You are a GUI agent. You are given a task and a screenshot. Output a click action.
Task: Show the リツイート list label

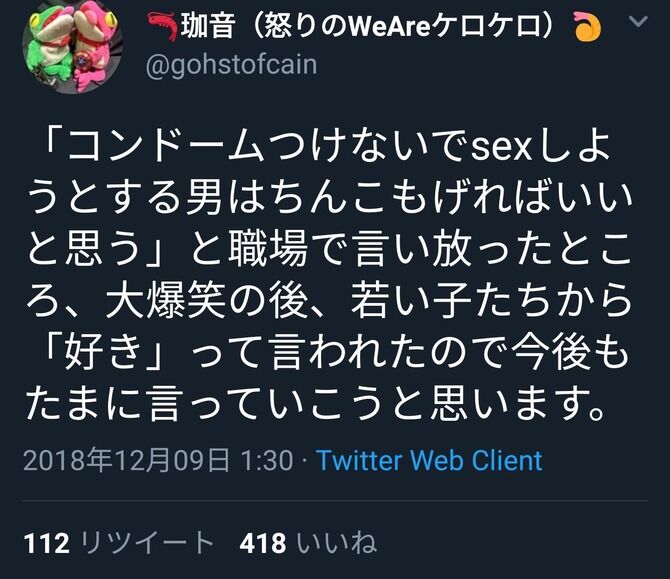tap(147, 543)
